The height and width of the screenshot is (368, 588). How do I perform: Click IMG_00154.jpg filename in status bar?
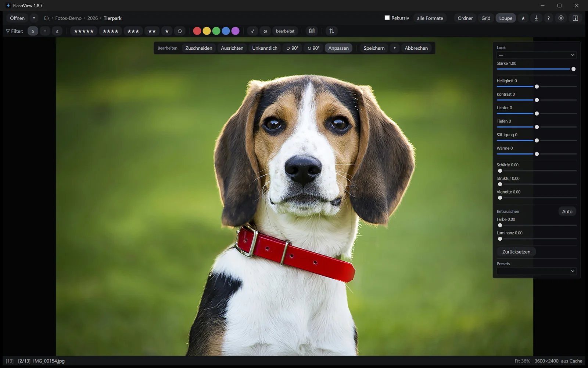49,361
